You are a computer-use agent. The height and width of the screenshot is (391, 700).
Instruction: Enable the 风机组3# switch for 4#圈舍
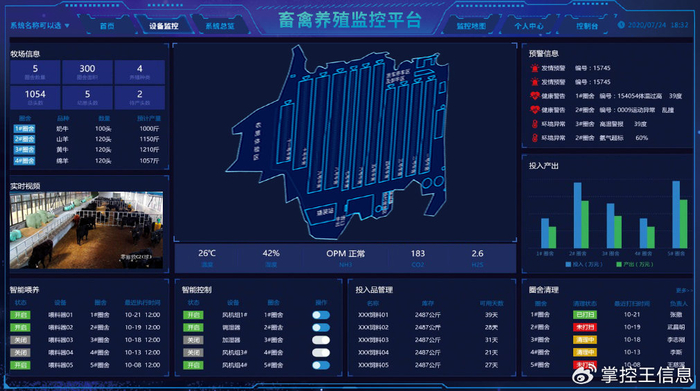(x=321, y=352)
